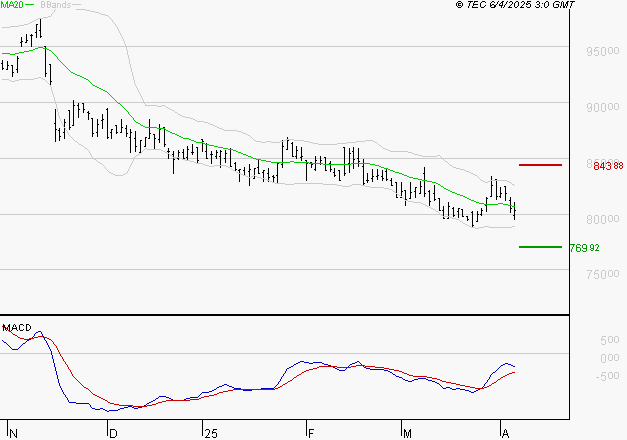Click the 000 MACD axis label
Image resolution: width=627 pixels, height=440 pixels.
(x=610, y=358)
